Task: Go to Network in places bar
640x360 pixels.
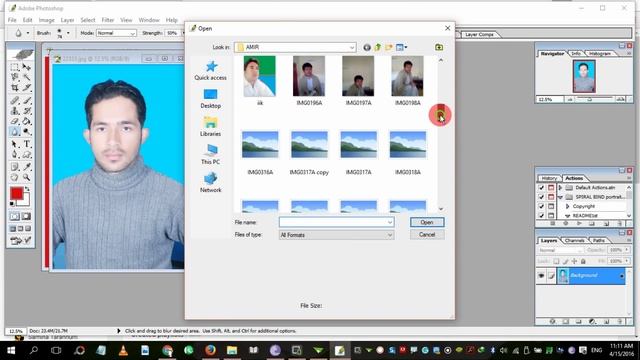Action: (x=211, y=182)
